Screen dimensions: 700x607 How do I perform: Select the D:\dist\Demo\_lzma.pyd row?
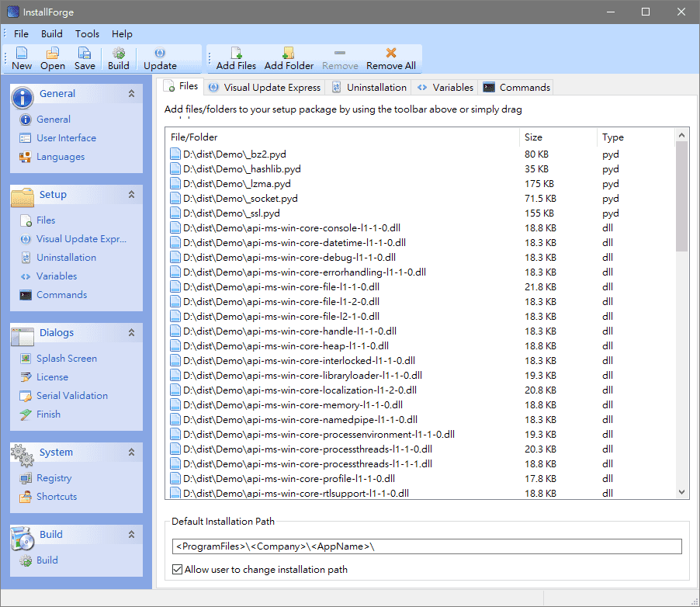pos(420,183)
